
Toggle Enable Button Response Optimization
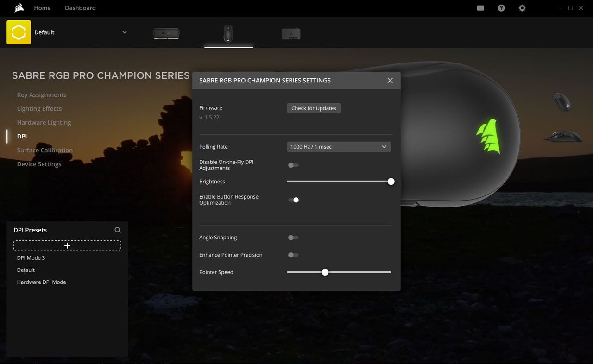click(x=293, y=200)
